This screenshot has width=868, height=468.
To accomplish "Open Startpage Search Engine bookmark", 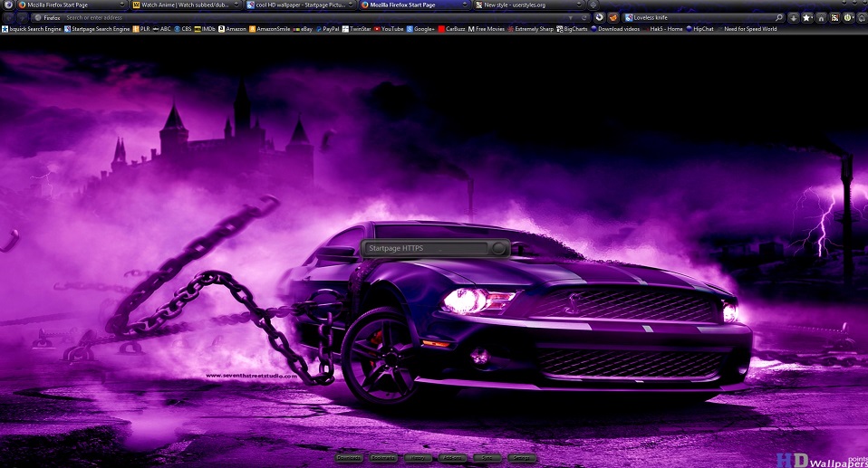I will pos(97,29).
